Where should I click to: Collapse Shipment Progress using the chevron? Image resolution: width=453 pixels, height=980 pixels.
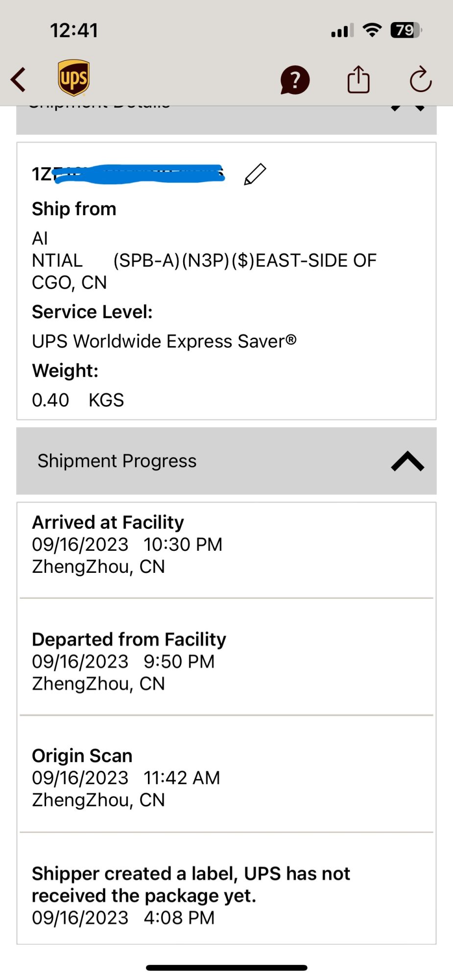click(407, 461)
